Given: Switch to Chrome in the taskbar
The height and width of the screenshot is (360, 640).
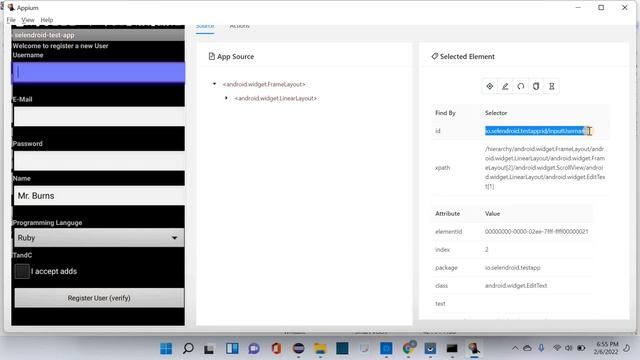Looking at the screenshot, I should (x=408, y=348).
